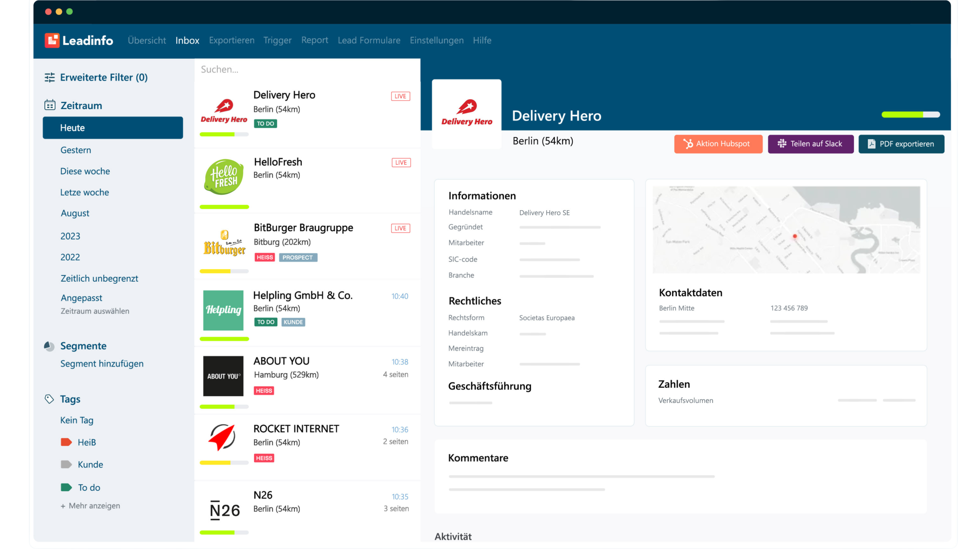Select the Diese woche filter
Screen dimensions: 980x551
pyautogui.click(x=85, y=171)
